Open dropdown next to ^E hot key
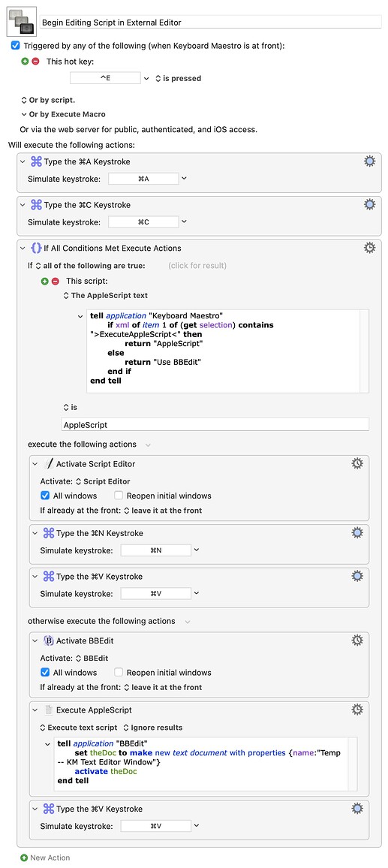The height and width of the screenshot is (868, 388). (146, 79)
